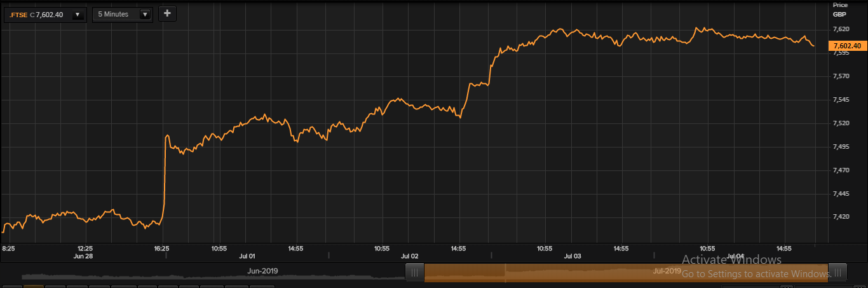
Task: Open the .FTSE symbol dropdown arrow
Action: pyautogui.click(x=78, y=14)
